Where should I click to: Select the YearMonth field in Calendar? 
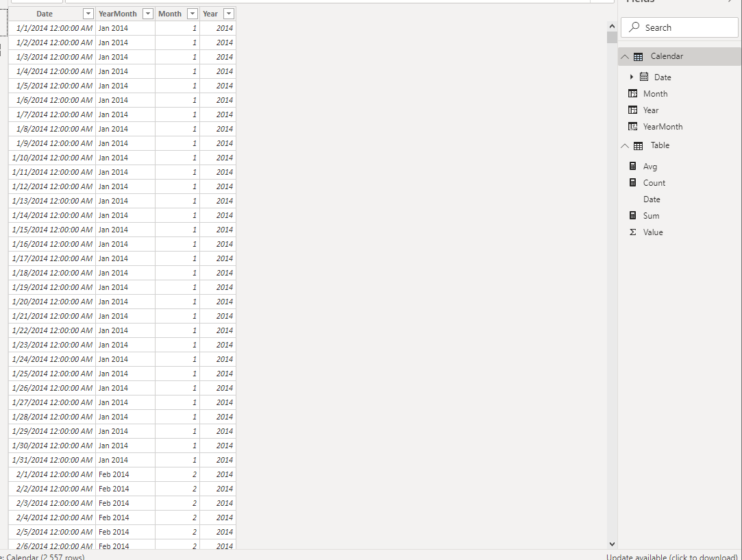(x=663, y=127)
